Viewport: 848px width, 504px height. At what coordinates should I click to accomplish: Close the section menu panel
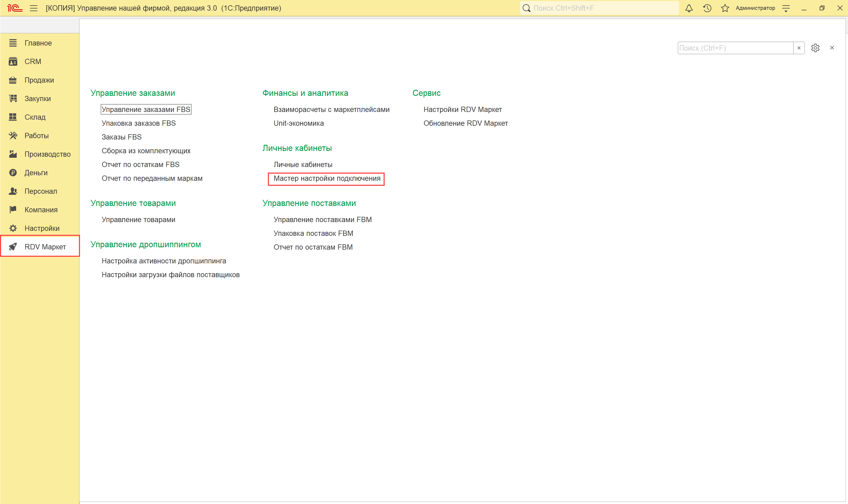point(832,48)
